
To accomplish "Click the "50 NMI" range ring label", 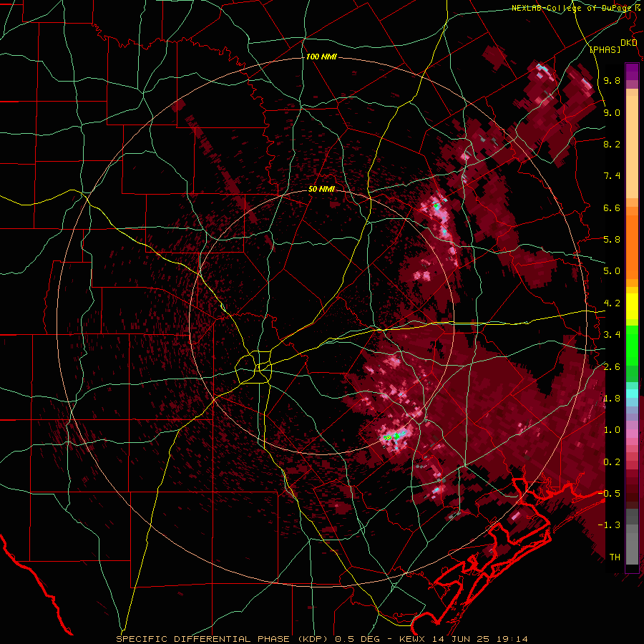I will point(321,190).
